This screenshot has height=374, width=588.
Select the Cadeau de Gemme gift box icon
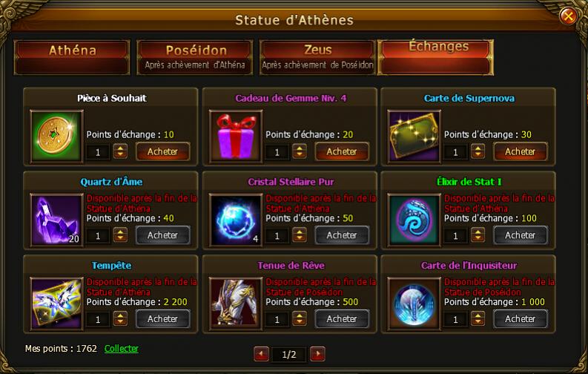point(236,137)
